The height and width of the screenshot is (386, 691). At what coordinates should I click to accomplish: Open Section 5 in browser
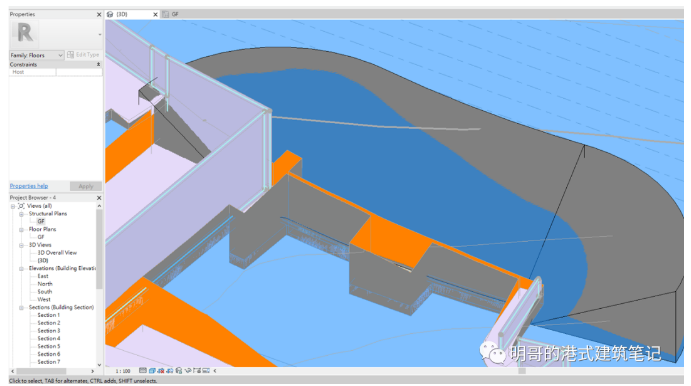[48, 346]
